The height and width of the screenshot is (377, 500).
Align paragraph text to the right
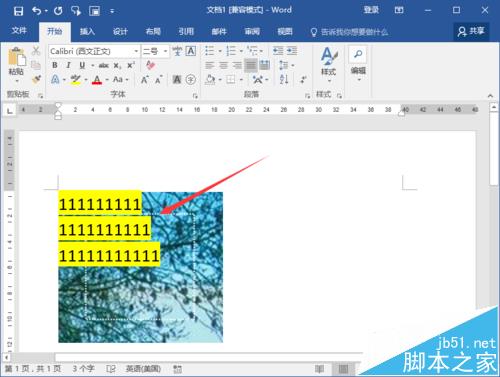[237, 65]
